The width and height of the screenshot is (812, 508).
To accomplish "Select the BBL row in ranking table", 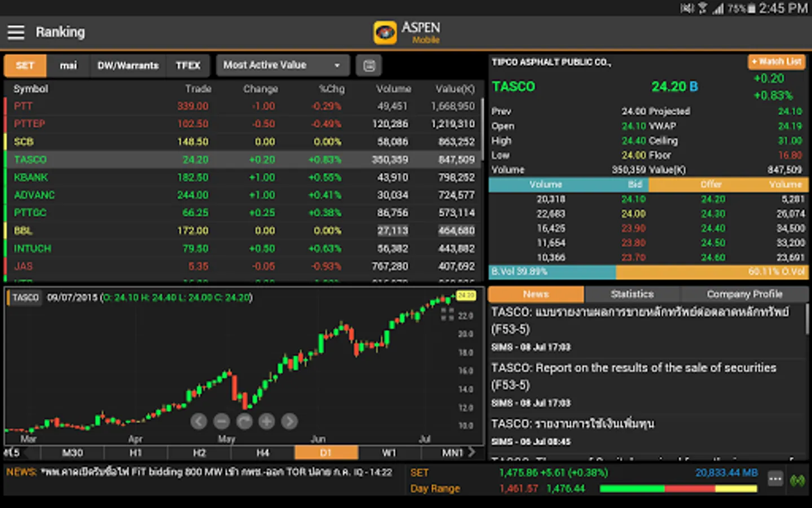I will [x=242, y=230].
